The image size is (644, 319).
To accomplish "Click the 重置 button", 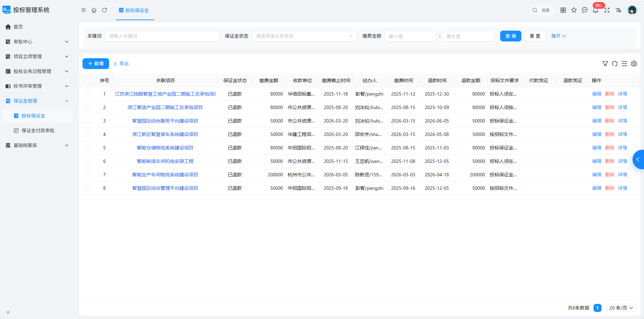I will (535, 36).
